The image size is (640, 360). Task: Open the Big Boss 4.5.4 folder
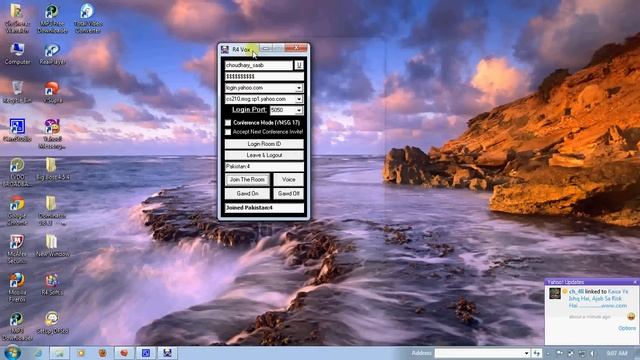point(52,169)
